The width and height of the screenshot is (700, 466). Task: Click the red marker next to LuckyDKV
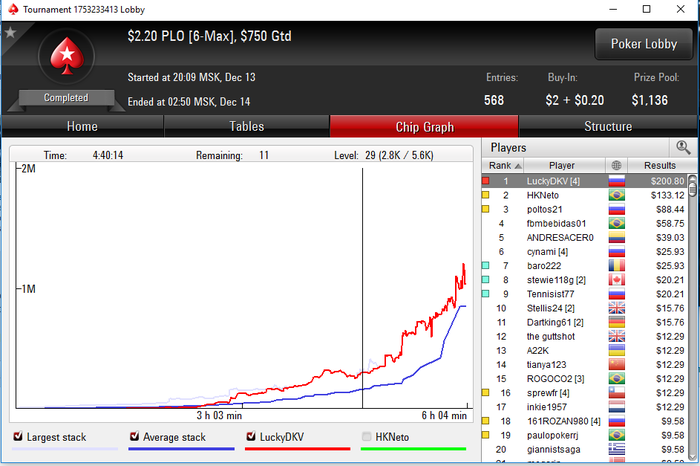click(x=486, y=181)
